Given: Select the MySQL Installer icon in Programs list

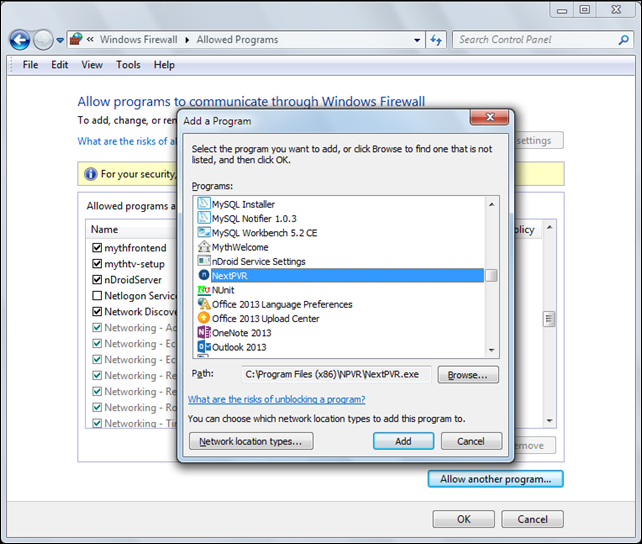Looking at the screenshot, I should coord(204,203).
